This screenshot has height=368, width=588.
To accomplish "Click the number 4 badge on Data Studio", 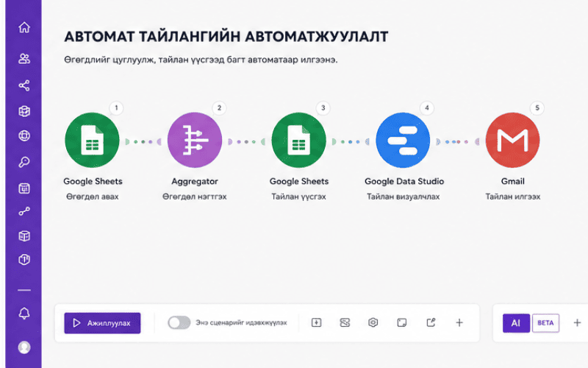I will (x=427, y=108).
